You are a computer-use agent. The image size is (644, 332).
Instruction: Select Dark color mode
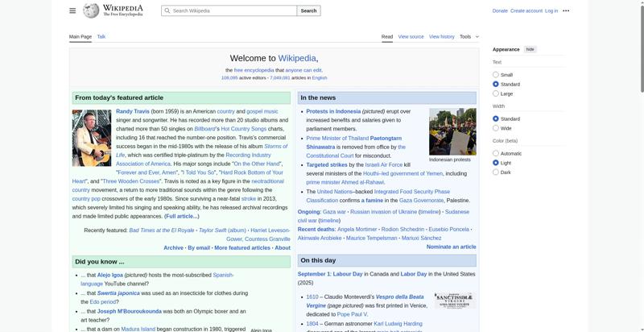coord(496,172)
